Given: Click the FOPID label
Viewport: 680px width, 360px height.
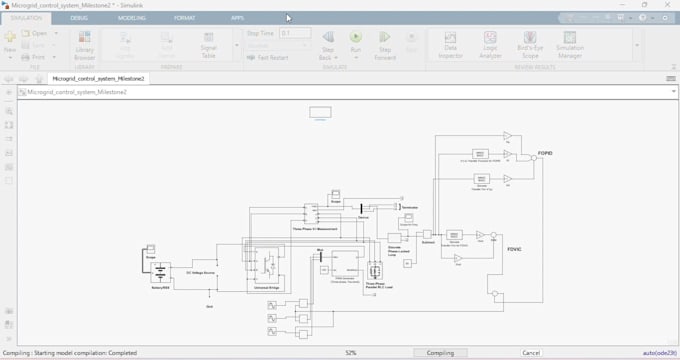Looking at the screenshot, I should coord(545,154).
